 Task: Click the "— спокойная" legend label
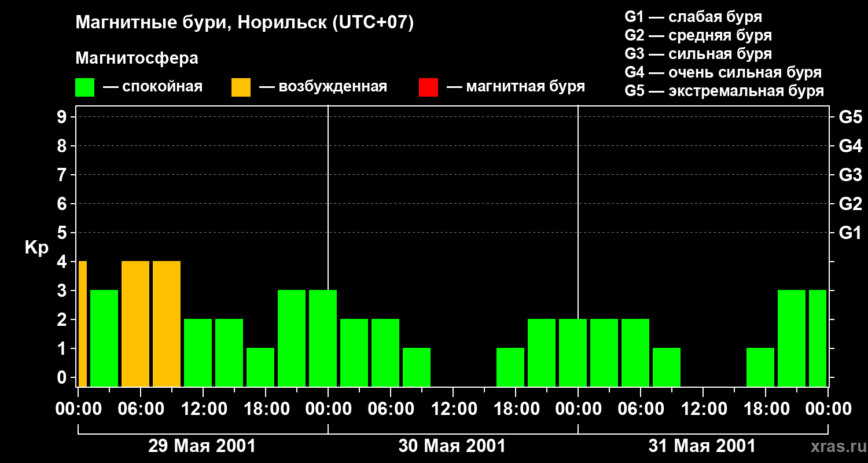(x=153, y=87)
